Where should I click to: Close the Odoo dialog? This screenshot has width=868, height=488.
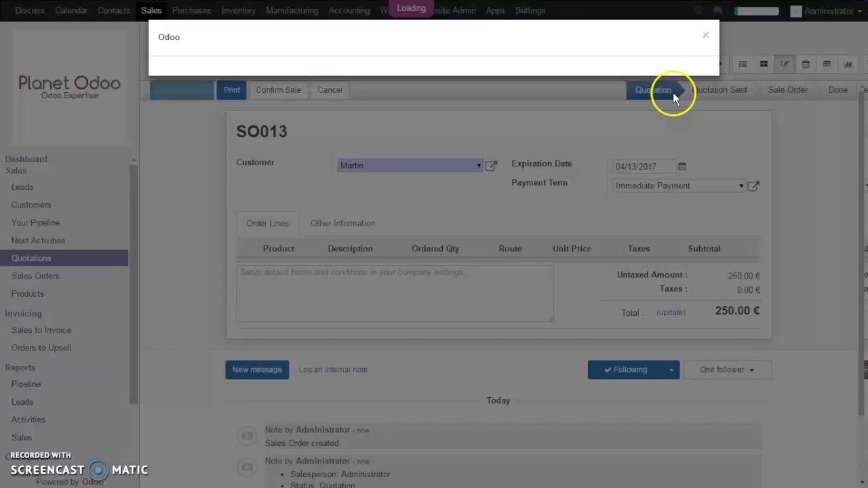coord(705,35)
